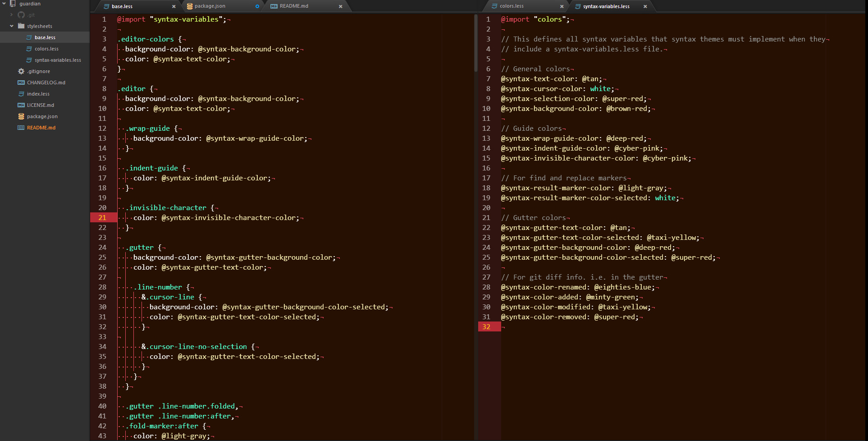Screen dimensions: 868x441
Task: Click the .git folder GitHub icon
Action: click(x=21, y=15)
